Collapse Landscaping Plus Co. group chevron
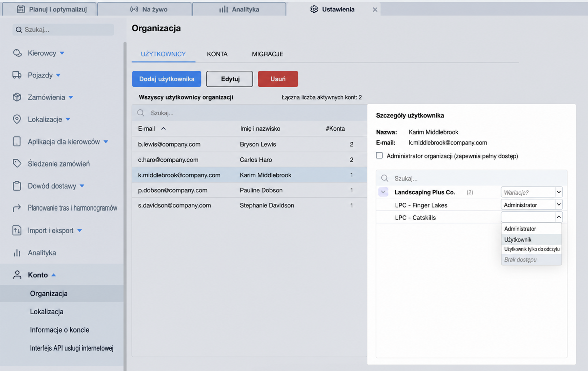 point(383,192)
